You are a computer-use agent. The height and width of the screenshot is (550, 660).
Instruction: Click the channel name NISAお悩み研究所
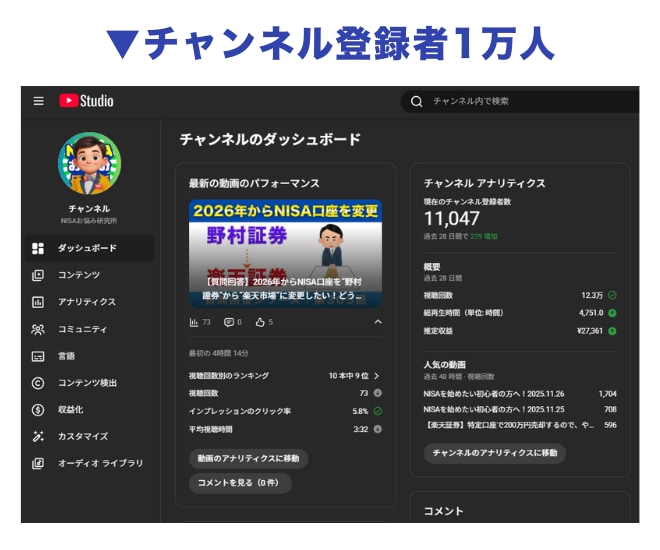(x=89, y=221)
